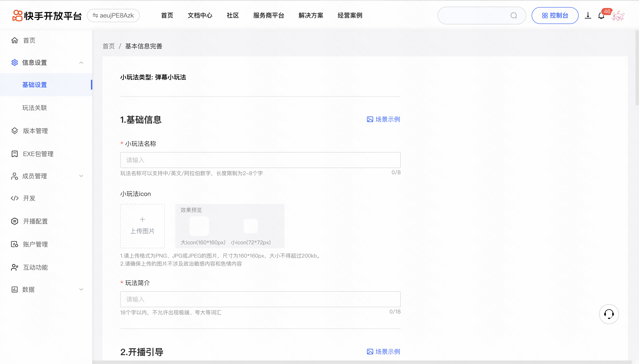Open EXE包管理 sidebar item

click(38, 154)
